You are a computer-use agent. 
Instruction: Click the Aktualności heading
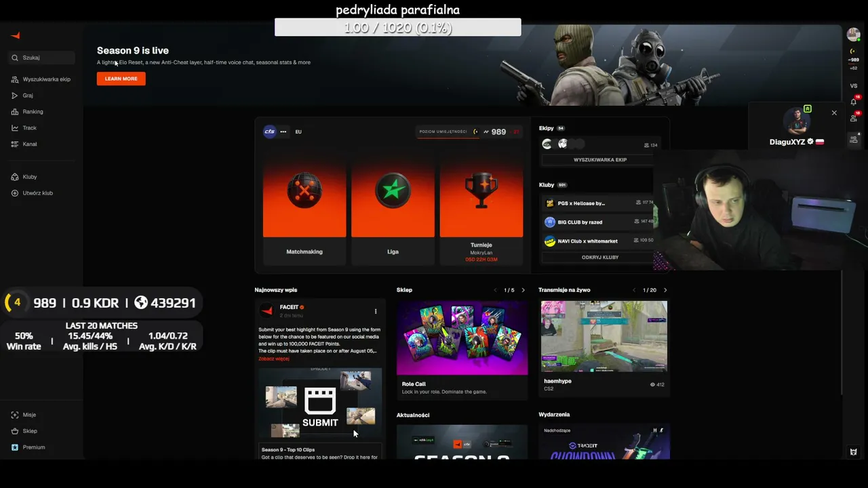413,415
